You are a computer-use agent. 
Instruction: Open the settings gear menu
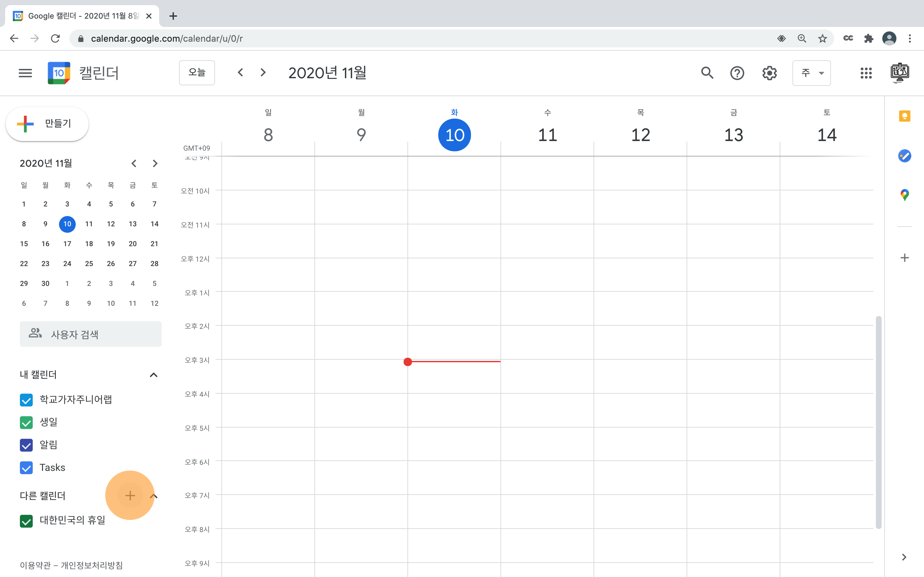point(769,73)
